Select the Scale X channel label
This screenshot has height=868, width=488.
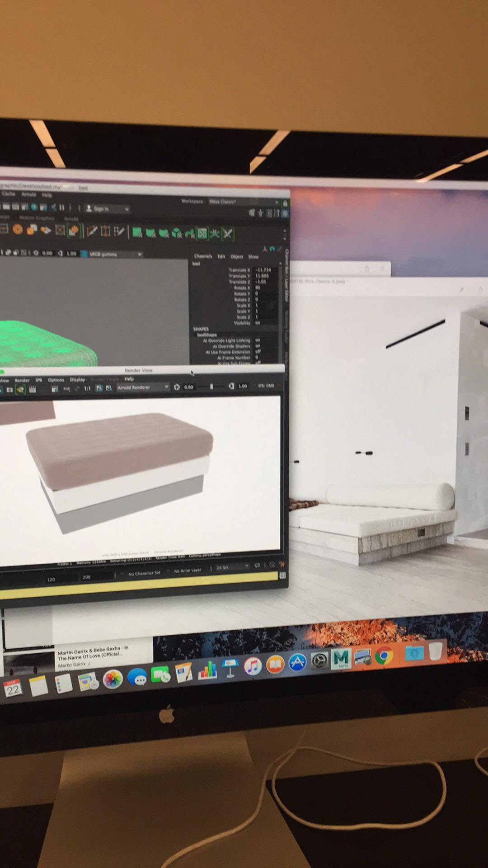coord(243,305)
